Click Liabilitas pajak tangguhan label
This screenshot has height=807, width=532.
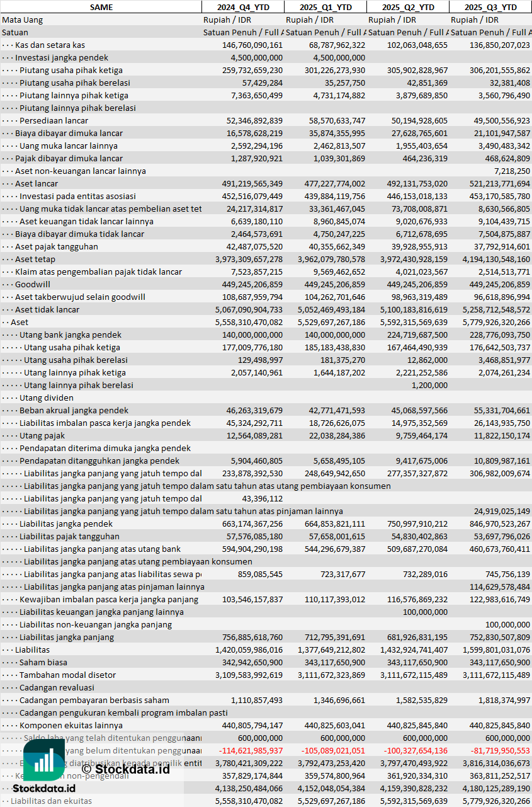[69, 536]
